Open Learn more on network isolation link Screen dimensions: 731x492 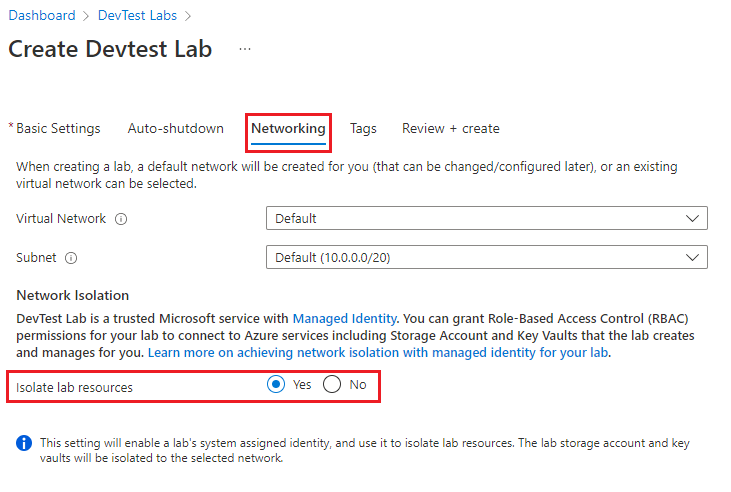point(379,354)
